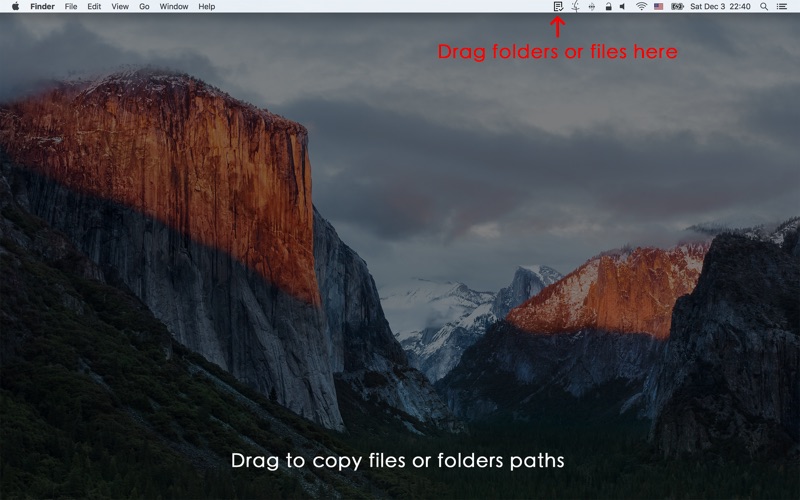The width and height of the screenshot is (800, 500).
Task: Click the Sat Dec 3 22:40 clock
Action: [721, 6]
